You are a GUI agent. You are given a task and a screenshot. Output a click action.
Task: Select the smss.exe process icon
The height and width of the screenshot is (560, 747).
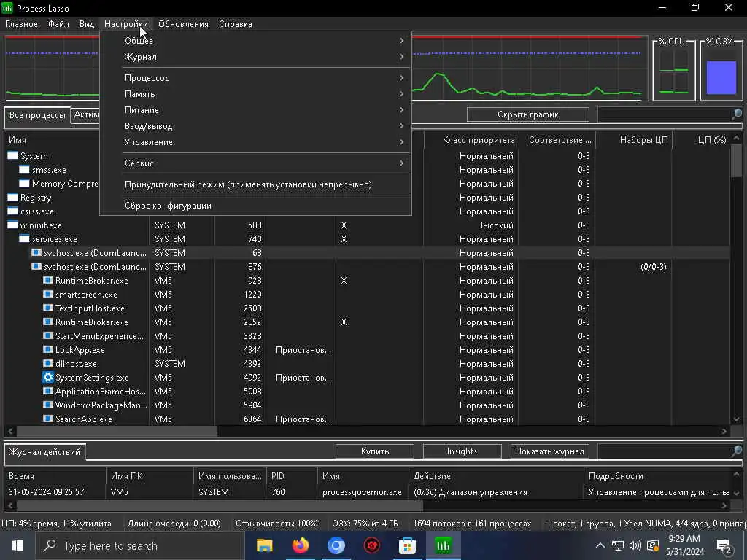(x=24, y=169)
